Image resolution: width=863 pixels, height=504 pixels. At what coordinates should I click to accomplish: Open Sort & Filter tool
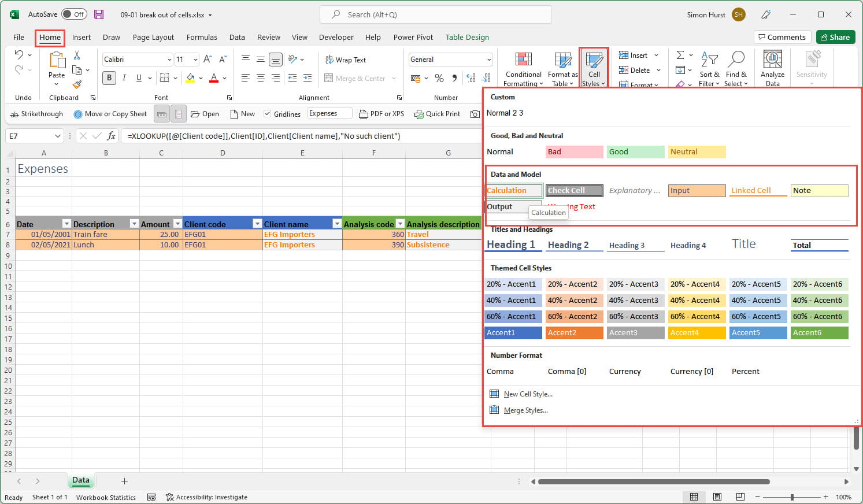[709, 68]
